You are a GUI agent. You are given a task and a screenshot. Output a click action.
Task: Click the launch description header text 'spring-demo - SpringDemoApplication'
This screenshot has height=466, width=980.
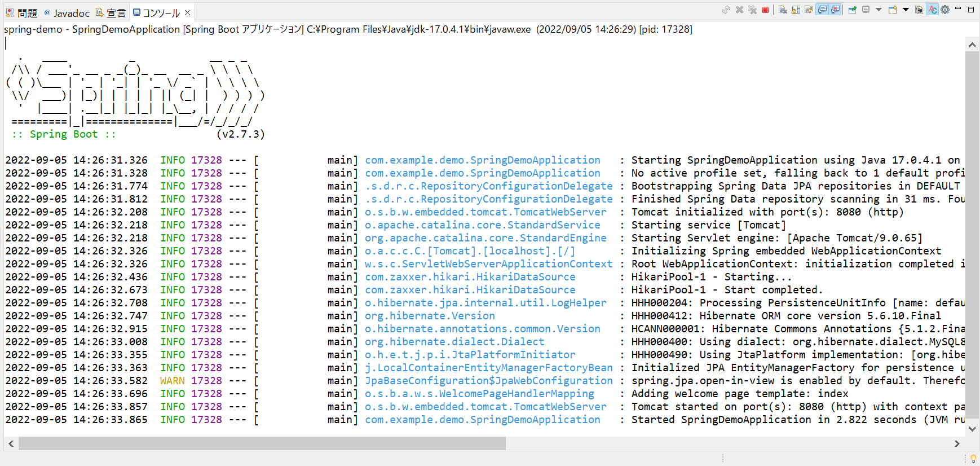pos(92,29)
